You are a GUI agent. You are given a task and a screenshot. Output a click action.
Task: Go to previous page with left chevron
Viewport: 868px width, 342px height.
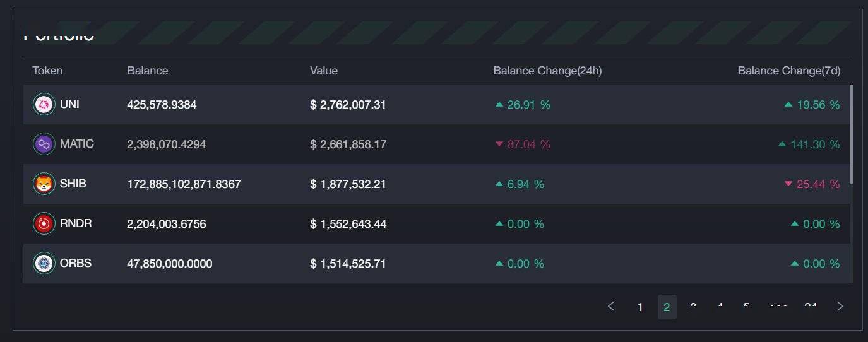coord(610,307)
